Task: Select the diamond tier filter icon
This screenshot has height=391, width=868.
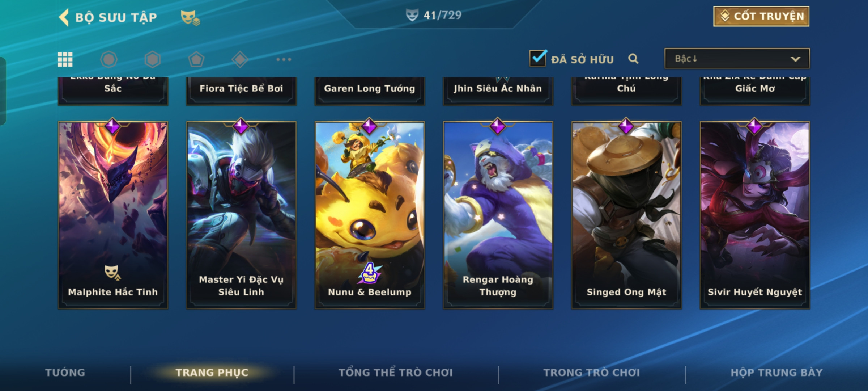Action: point(240,59)
